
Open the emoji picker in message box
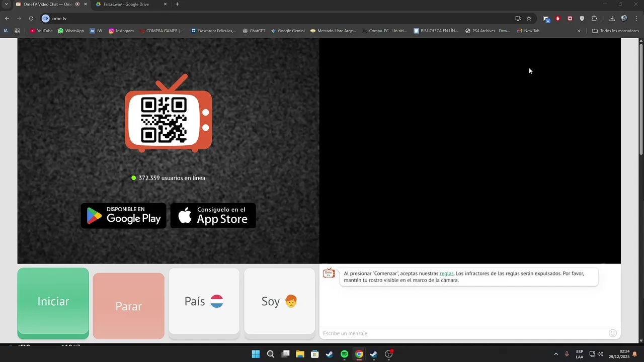click(612, 333)
